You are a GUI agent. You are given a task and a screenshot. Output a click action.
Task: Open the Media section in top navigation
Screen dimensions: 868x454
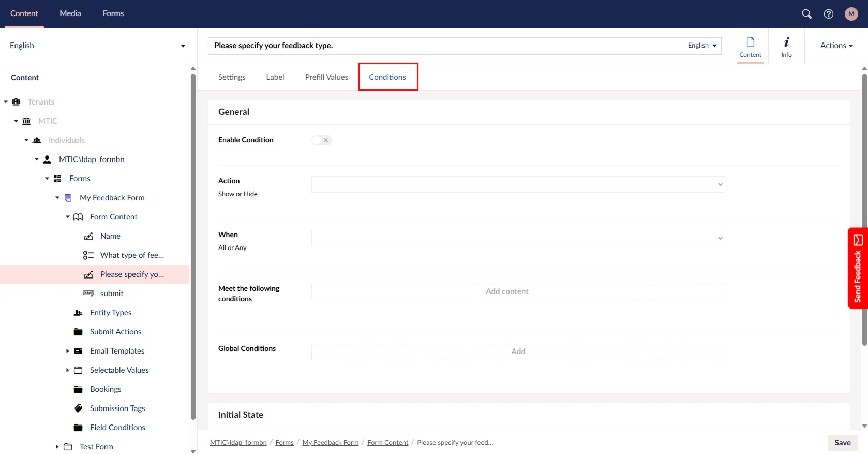(70, 13)
